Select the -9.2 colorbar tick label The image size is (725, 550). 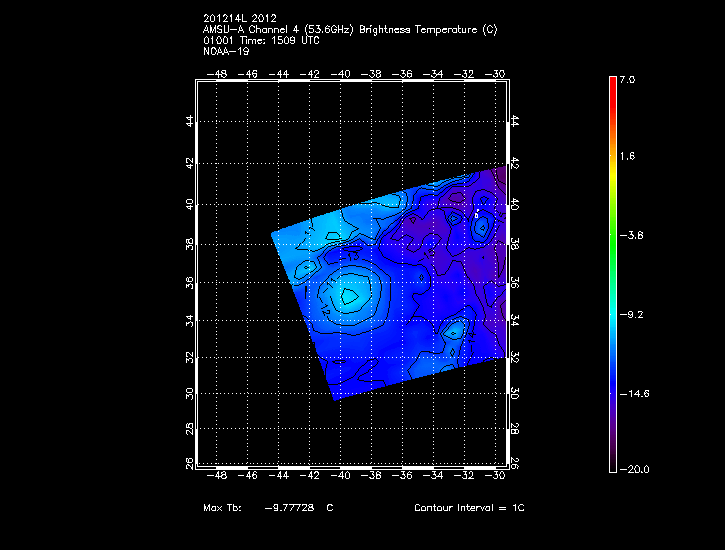point(631,314)
